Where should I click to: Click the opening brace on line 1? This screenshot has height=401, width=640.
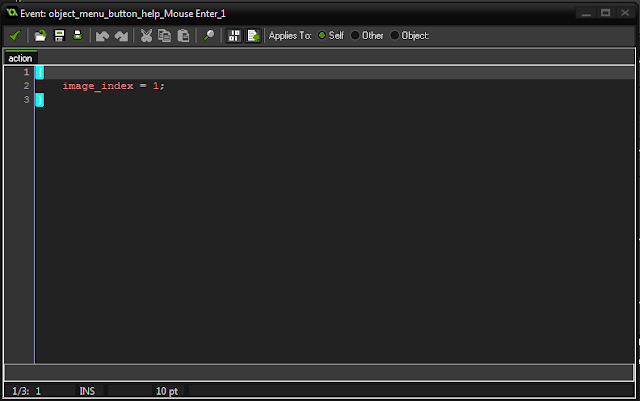coord(40,73)
